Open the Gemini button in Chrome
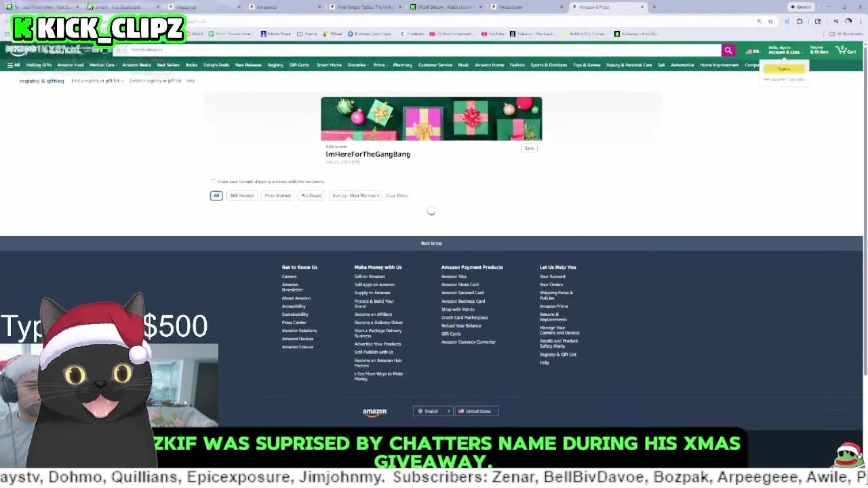 click(801, 7)
